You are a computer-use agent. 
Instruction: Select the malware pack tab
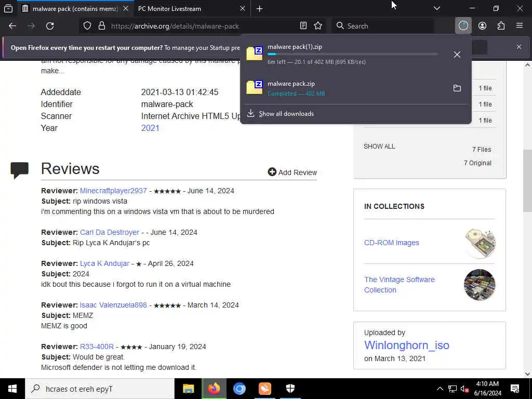pos(75,9)
